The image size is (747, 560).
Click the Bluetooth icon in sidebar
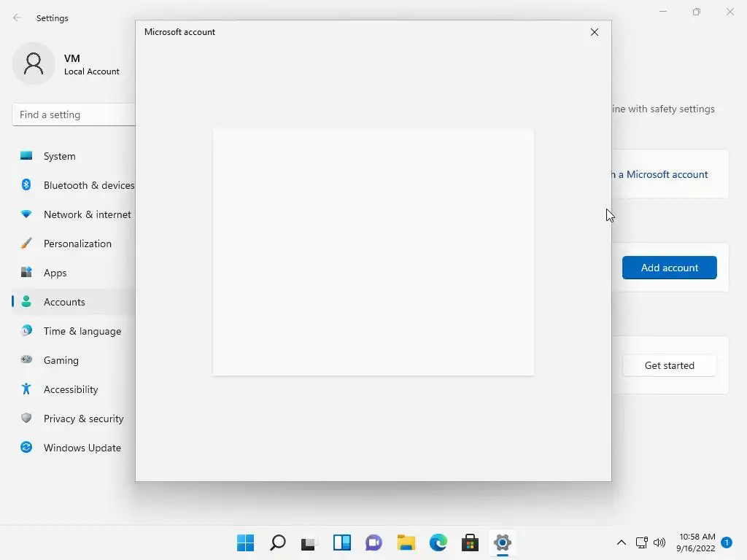(x=26, y=184)
